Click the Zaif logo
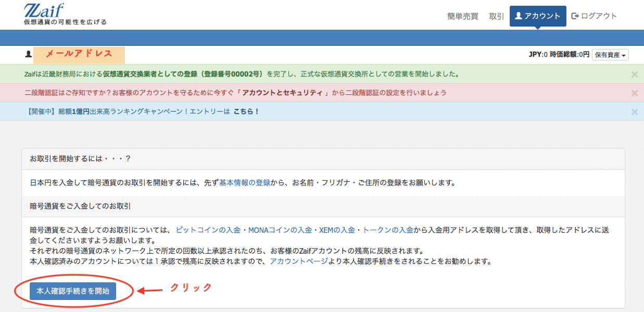Screen dimensions: 644x312 pyautogui.click(x=65, y=14)
